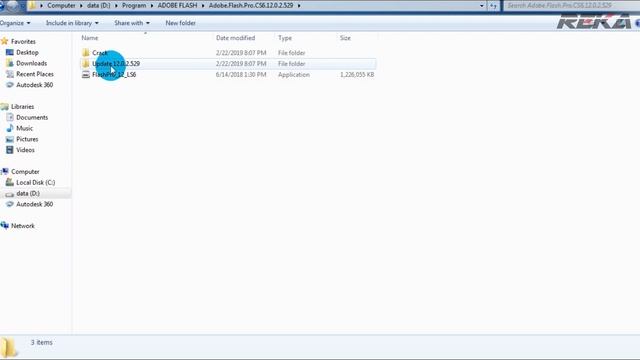The width and height of the screenshot is (640, 360).
Task: Select Desktop under Favorites
Action: pyautogui.click(x=27, y=52)
